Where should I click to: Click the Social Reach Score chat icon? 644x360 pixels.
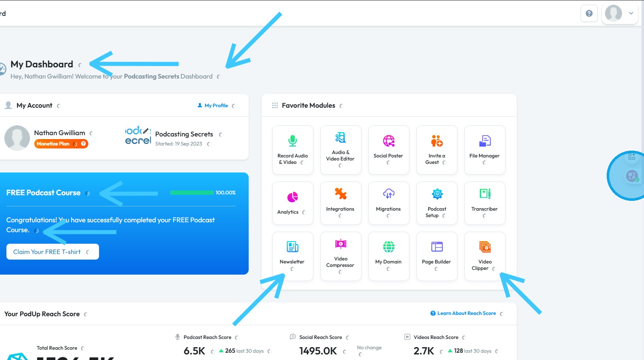293,337
